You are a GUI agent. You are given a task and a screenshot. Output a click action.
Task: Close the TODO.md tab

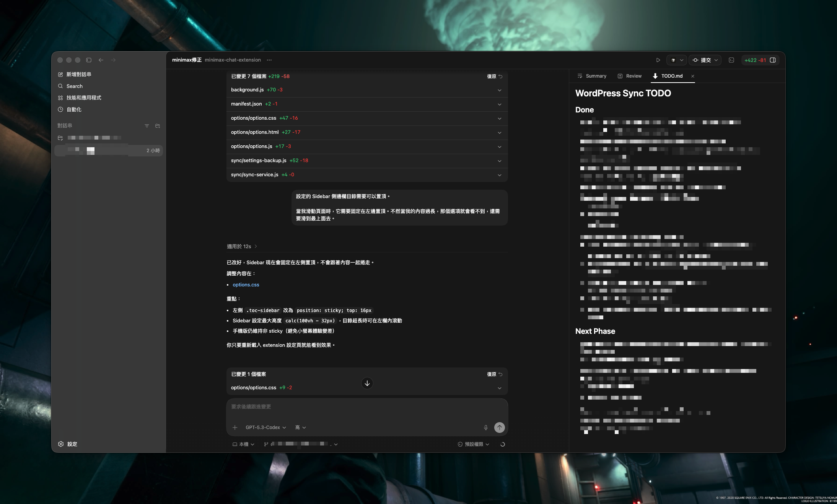tap(693, 76)
